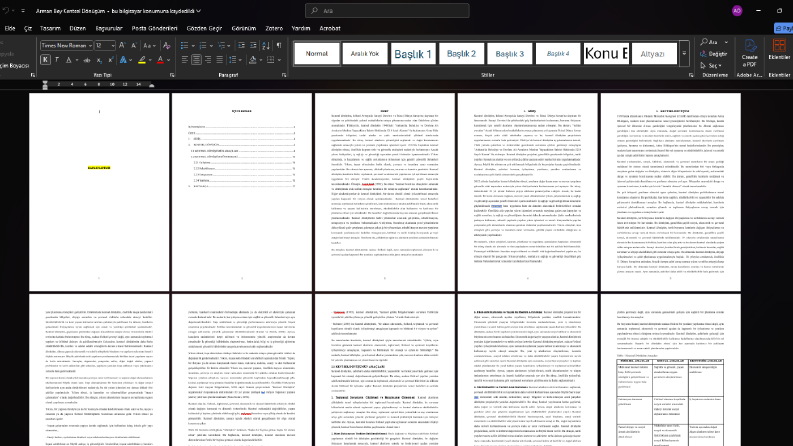Apply red font color
The image size is (793, 446).
click(160, 60)
